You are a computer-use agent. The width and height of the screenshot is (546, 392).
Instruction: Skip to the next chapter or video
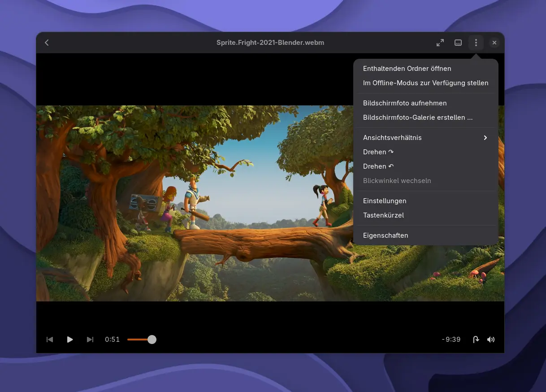[x=90, y=340]
